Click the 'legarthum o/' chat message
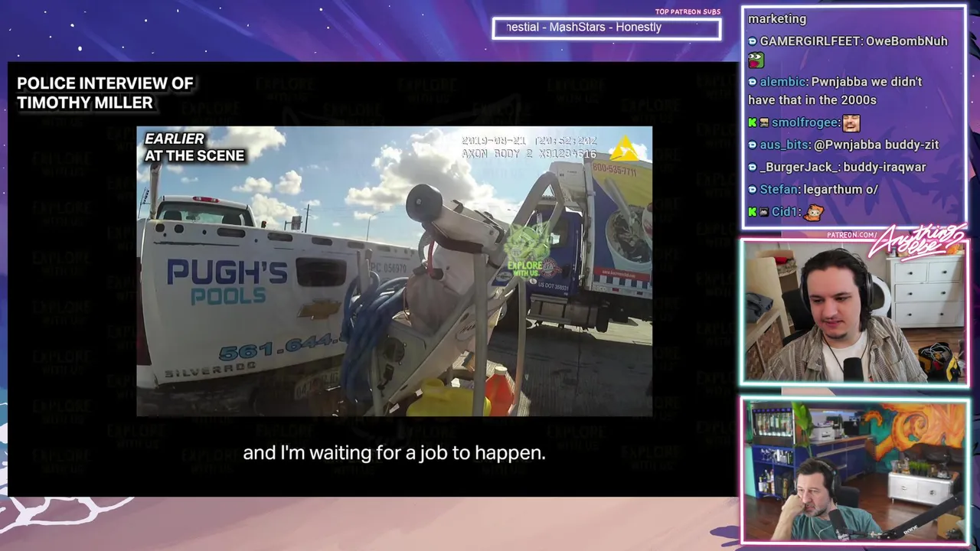The image size is (980, 551). pyautogui.click(x=841, y=190)
